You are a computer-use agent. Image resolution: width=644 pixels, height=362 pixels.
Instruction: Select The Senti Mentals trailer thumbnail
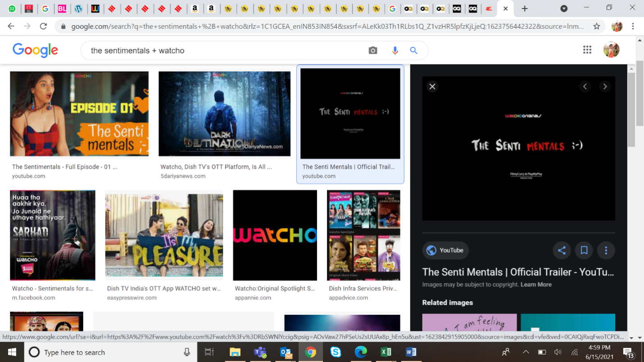click(x=350, y=113)
